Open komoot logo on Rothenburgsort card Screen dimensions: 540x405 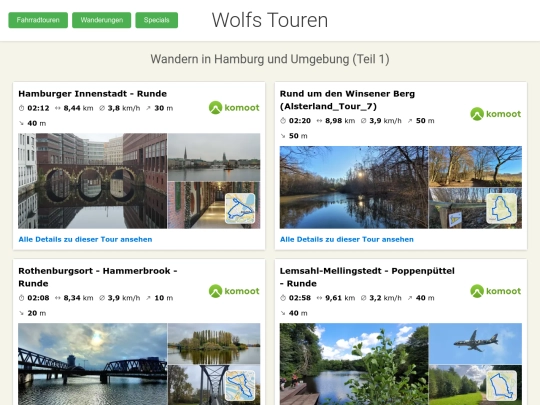(x=234, y=291)
